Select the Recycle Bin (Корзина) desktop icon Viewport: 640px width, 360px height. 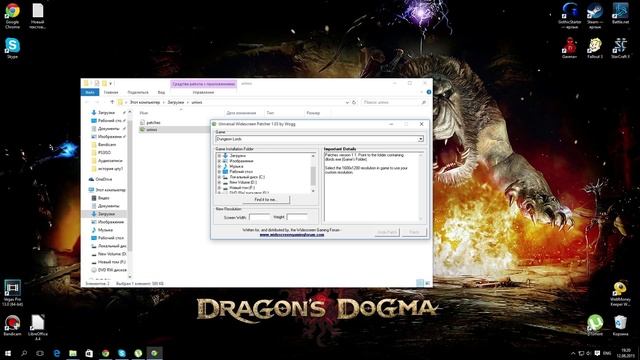coord(620,325)
